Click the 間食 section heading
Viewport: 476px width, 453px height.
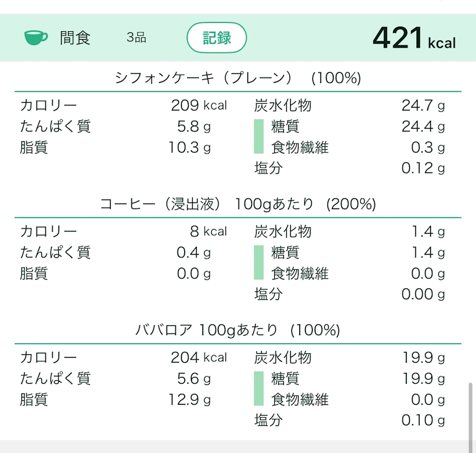75,38
